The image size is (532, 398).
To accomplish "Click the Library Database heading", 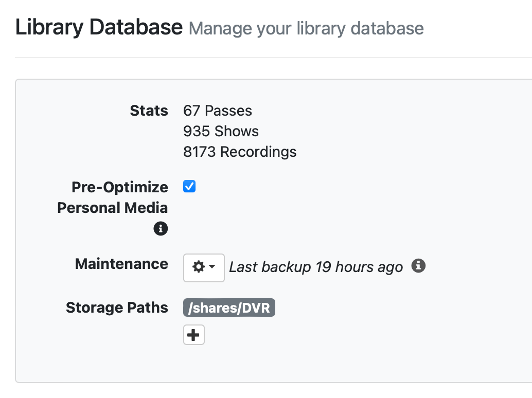I will tap(99, 27).
